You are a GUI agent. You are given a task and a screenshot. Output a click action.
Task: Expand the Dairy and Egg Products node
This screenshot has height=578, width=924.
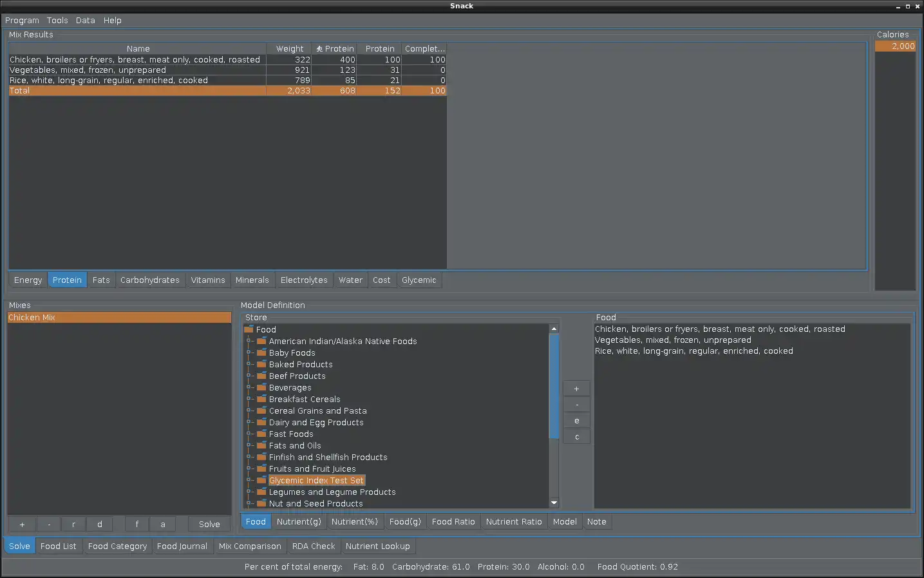(x=249, y=423)
